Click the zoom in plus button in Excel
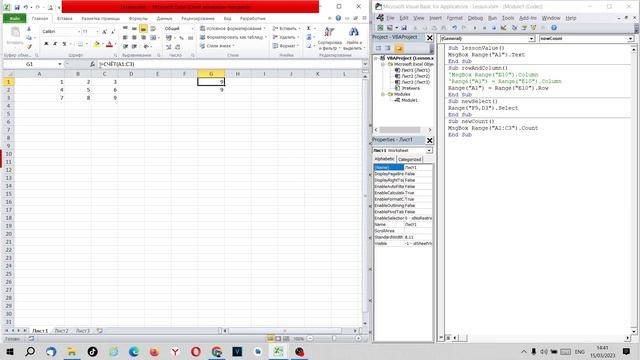This screenshot has width=640, height=360. click(358, 338)
